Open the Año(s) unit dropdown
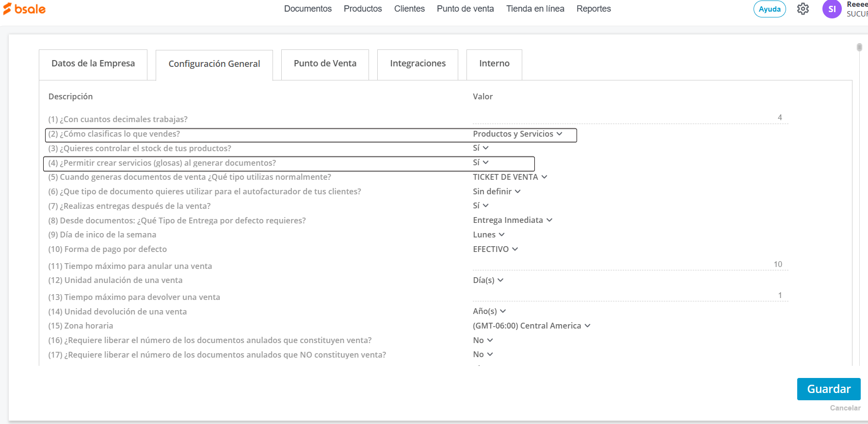 click(489, 312)
